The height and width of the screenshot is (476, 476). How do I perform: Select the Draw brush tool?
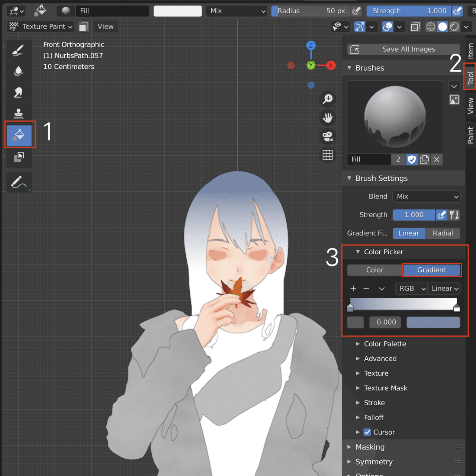click(19, 50)
